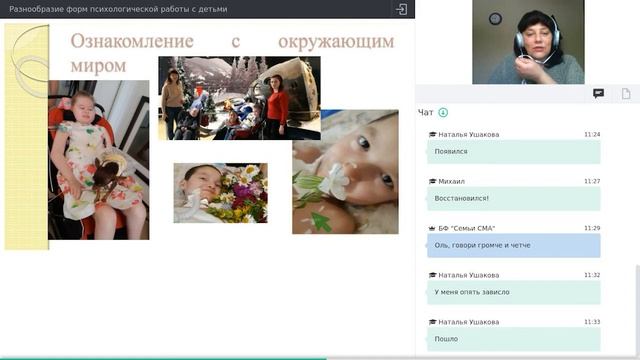Click the chat vertical scrollbar
640x360 pixels.
click(x=638, y=310)
